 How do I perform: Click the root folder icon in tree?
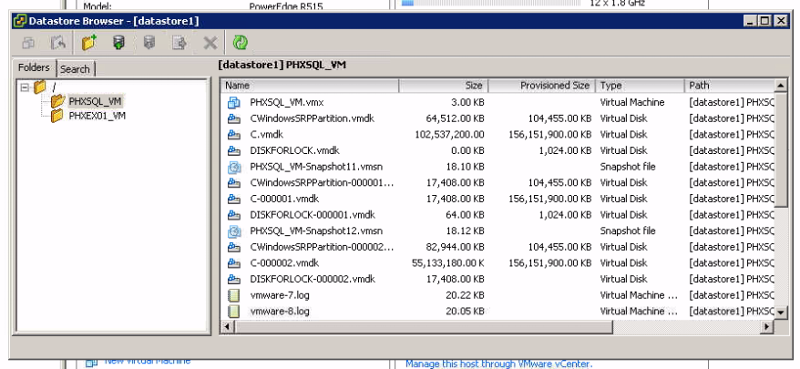[x=40, y=87]
